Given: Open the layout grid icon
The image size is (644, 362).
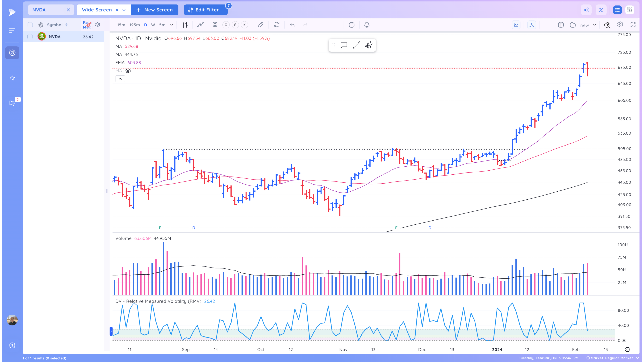Looking at the screenshot, I should pyautogui.click(x=215, y=25).
